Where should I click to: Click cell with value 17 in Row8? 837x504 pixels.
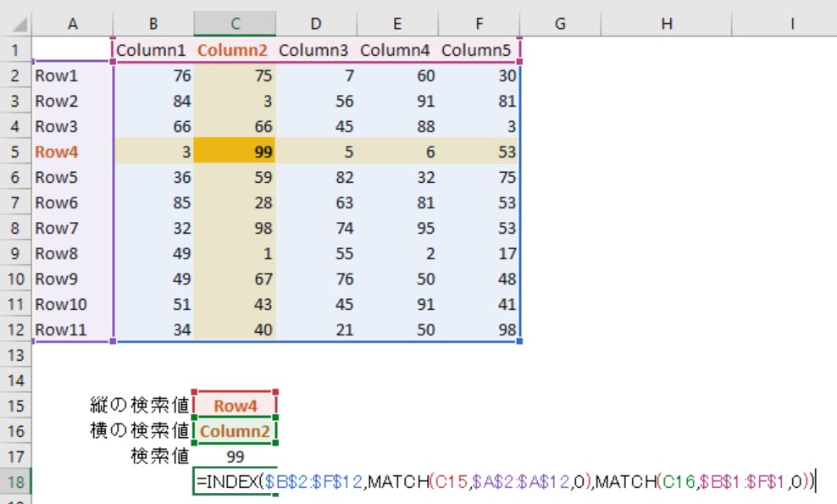pos(479,253)
